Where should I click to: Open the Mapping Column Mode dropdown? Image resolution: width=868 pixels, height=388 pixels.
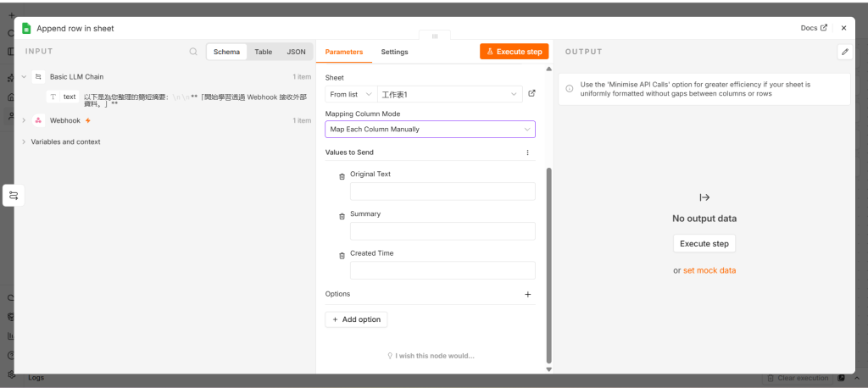(430, 129)
